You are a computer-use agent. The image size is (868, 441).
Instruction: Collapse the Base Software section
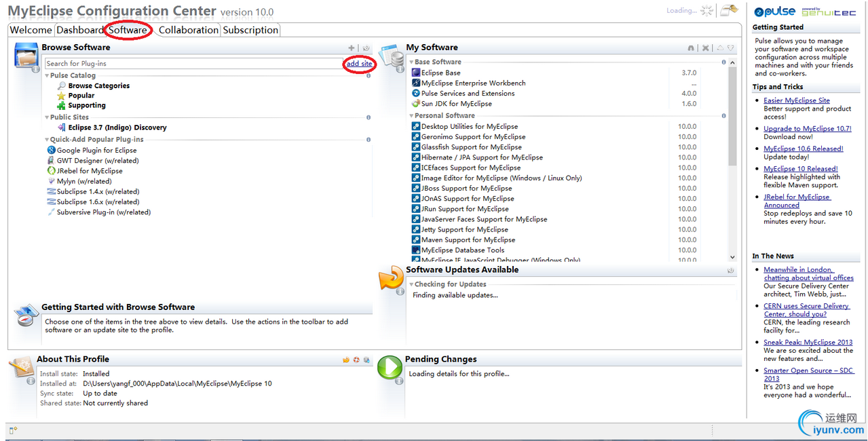click(412, 62)
